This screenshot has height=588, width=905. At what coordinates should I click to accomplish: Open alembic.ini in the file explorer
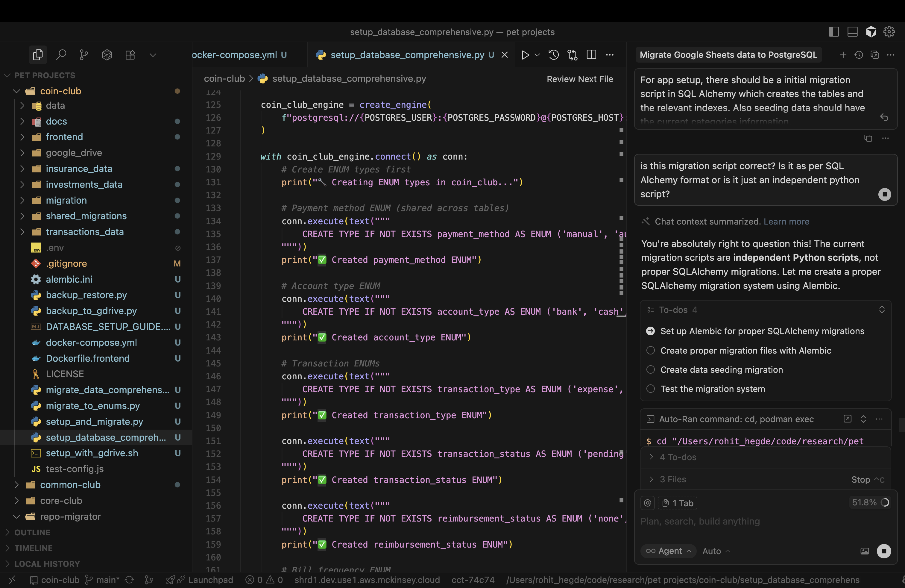tap(69, 279)
